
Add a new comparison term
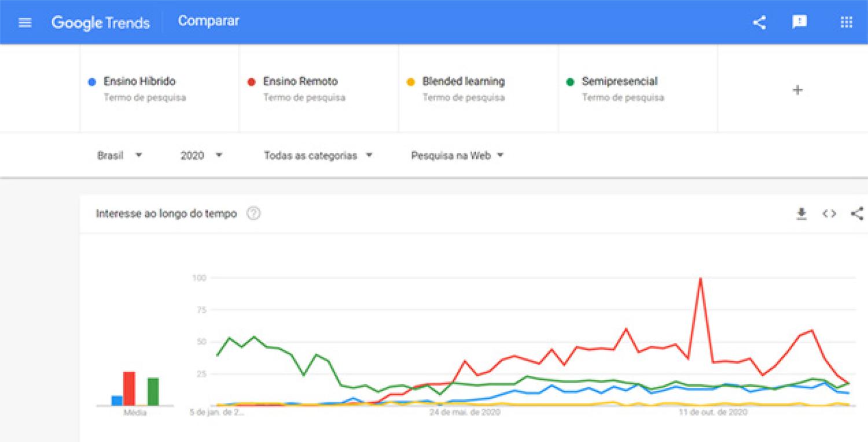[797, 90]
